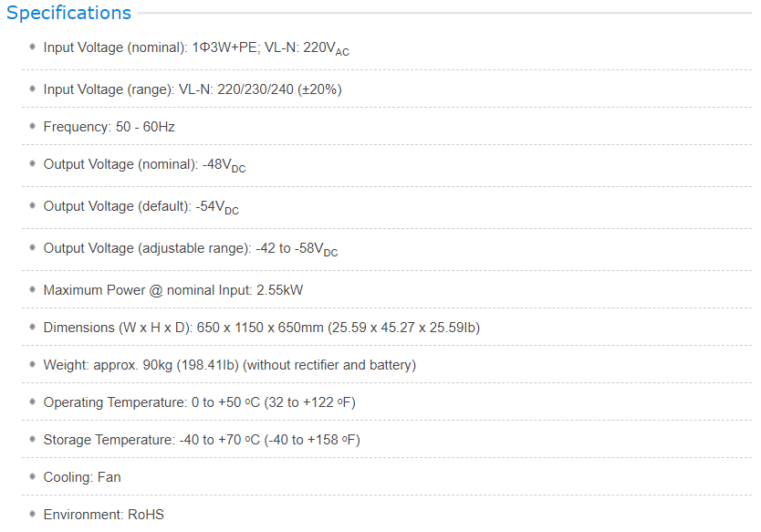Click the bullet next to Environment: RoHS
This screenshot has width=761, height=532.
33,514
